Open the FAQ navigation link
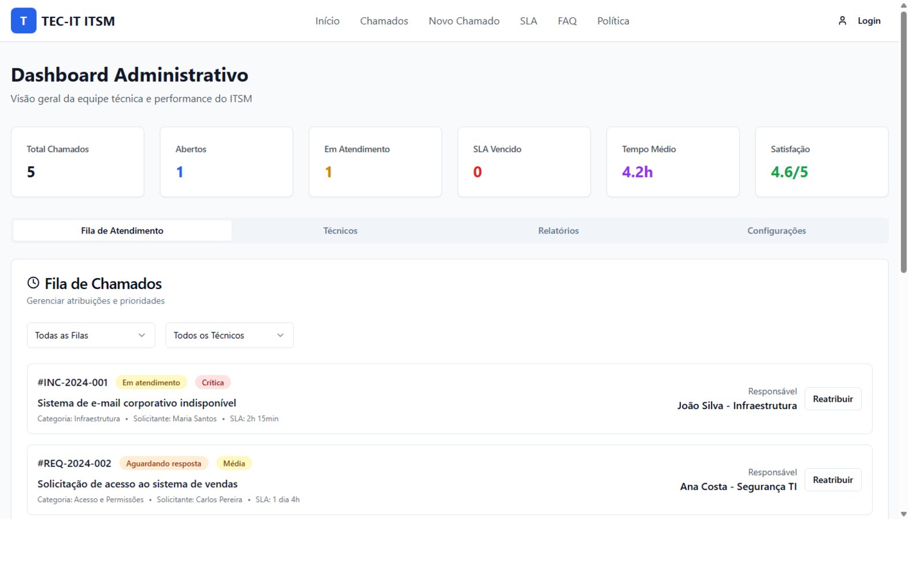Viewport: 924px width, 578px height. coord(567,21)
